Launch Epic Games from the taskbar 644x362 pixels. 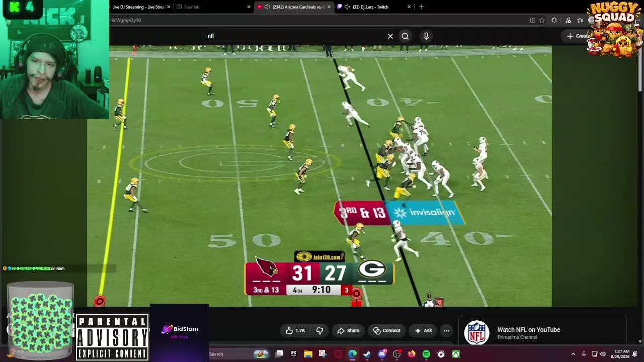click(293, 354)
